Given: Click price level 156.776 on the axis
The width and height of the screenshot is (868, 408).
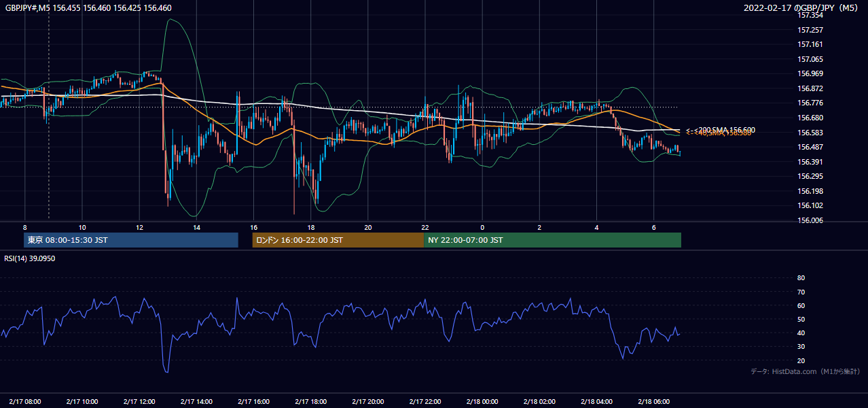Looking at the screenshot, I should click(x=810, y=103).
